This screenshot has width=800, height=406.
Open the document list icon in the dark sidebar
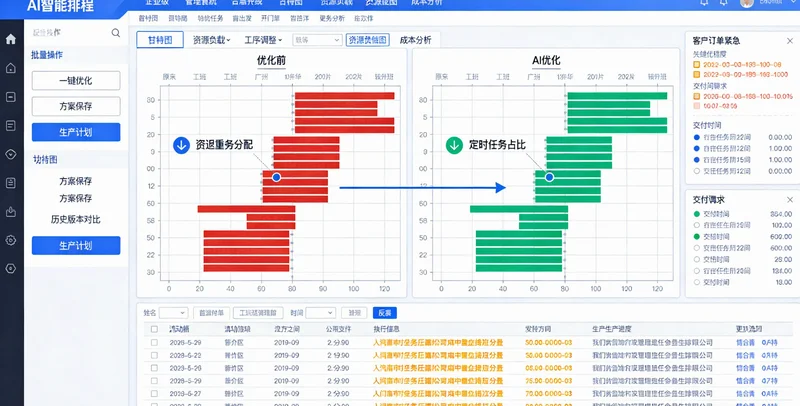(11, 125)
